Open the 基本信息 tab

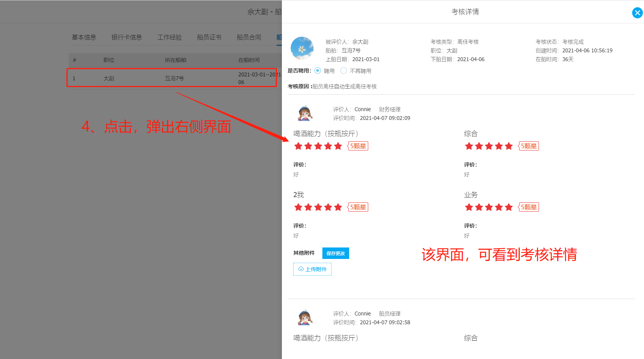(x=84, y=37)
